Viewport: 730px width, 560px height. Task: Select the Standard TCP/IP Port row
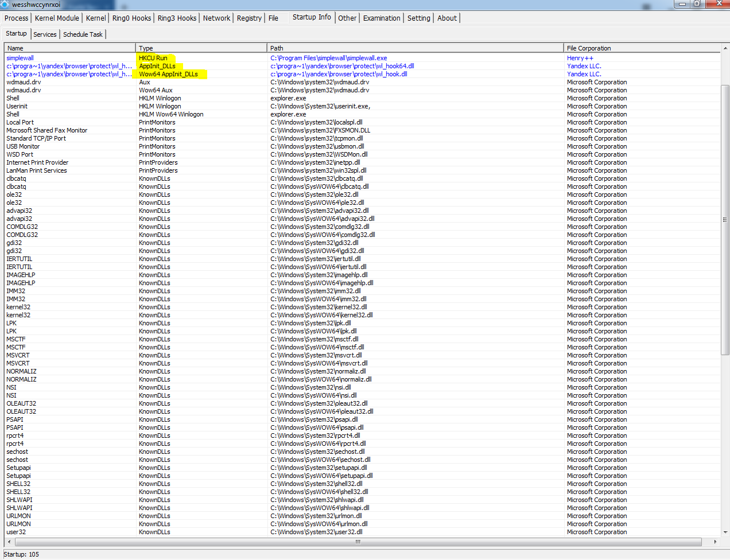(36, 138)
